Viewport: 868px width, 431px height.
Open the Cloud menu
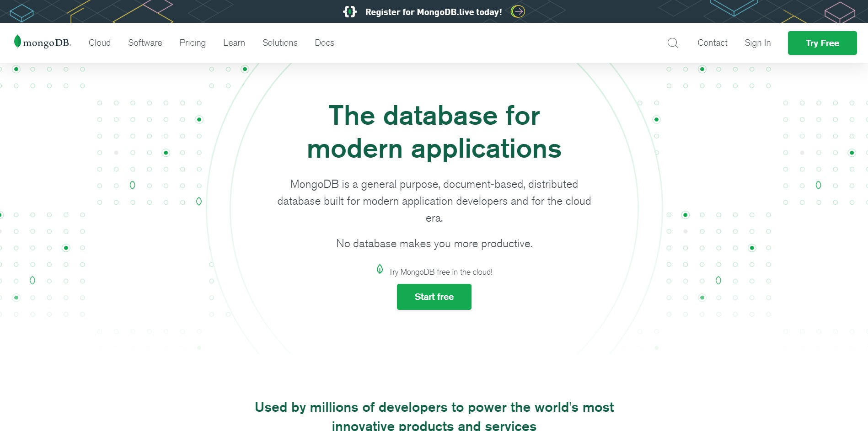coord(100,43)
